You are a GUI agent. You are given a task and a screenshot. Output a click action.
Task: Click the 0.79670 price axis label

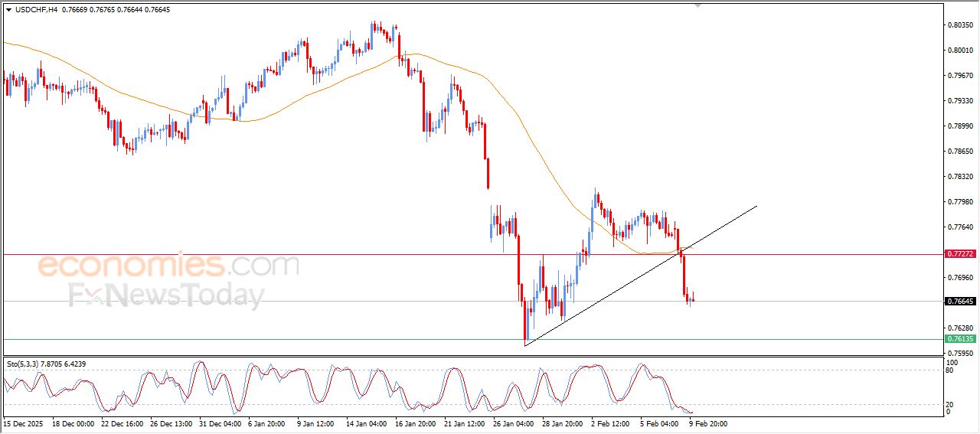[960, 76]
